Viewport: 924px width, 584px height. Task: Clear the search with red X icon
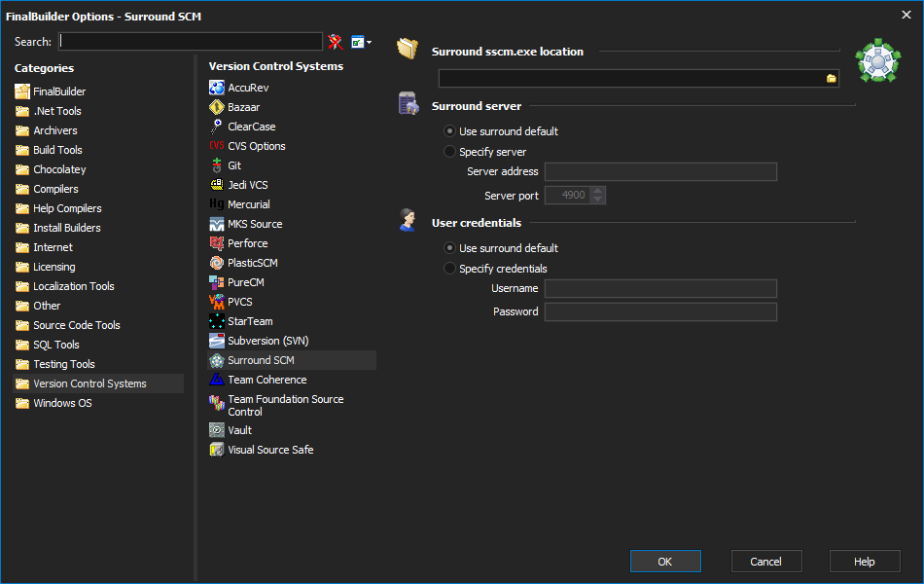[x=336, y=42]
